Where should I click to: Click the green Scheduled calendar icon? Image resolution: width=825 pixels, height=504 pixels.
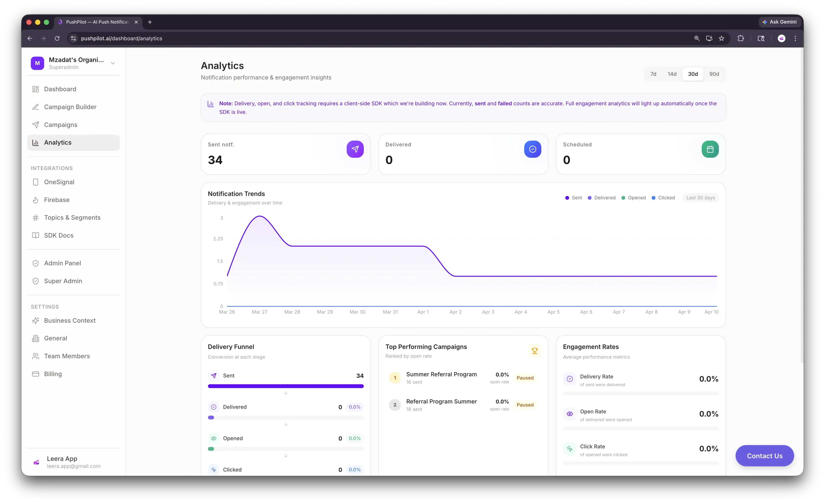(710, 149)
